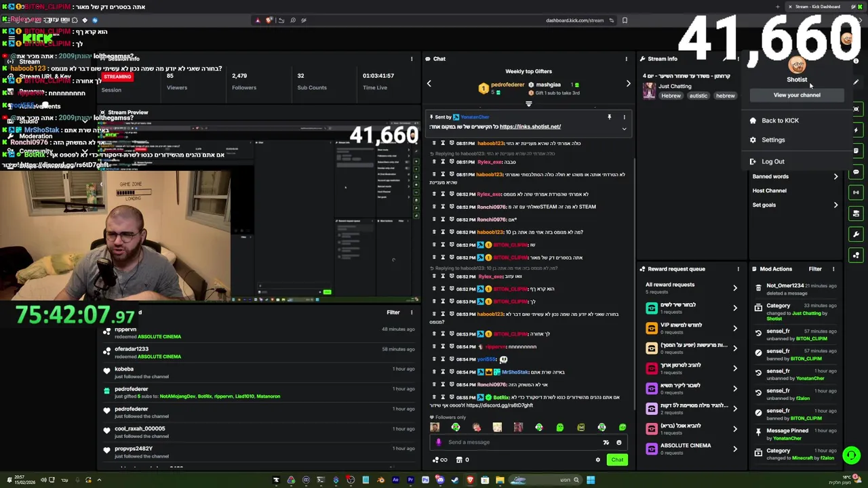Click the Hebrew stream tag
868x488 pixels.
(x=671, y=96)
